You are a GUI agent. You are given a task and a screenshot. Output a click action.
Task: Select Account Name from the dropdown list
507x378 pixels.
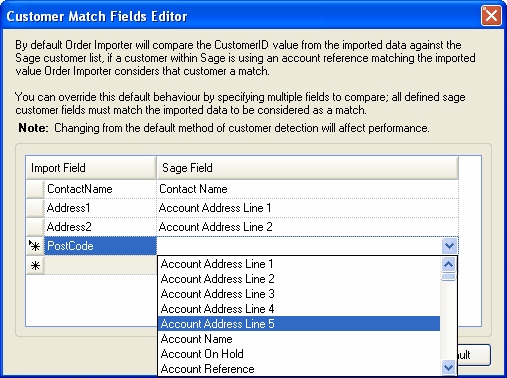(x=299, y=339)
